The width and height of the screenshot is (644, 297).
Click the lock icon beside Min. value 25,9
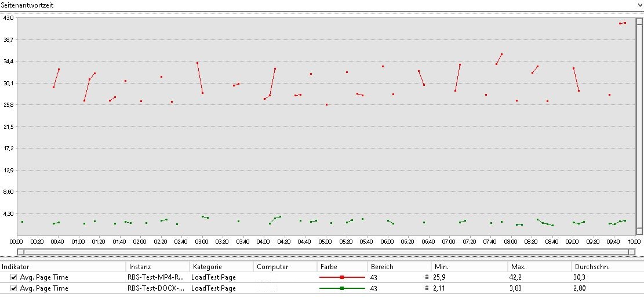click(427, 277)
